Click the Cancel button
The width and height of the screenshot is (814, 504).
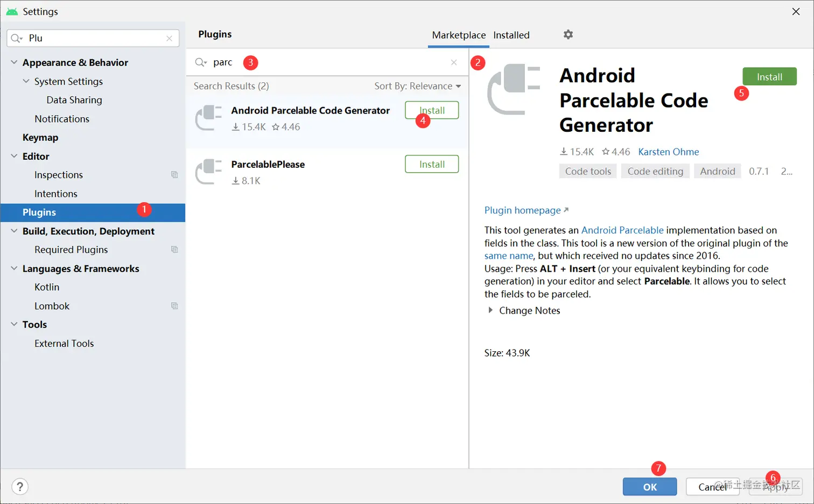tap(712, 487)
